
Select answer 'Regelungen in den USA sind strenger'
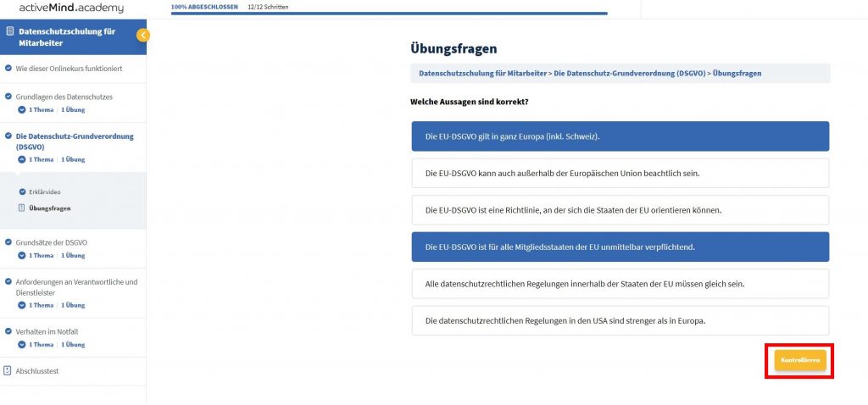click(x=620, y=321)
